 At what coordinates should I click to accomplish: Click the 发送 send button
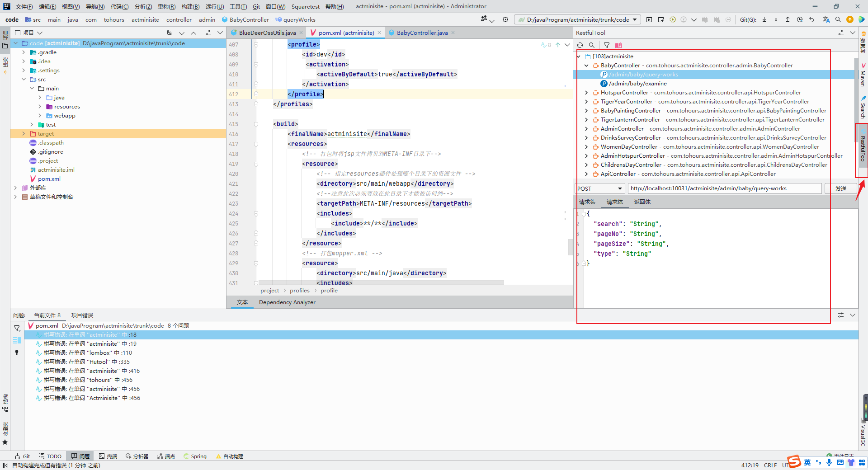pyautogui.click(x=840, y=188)
